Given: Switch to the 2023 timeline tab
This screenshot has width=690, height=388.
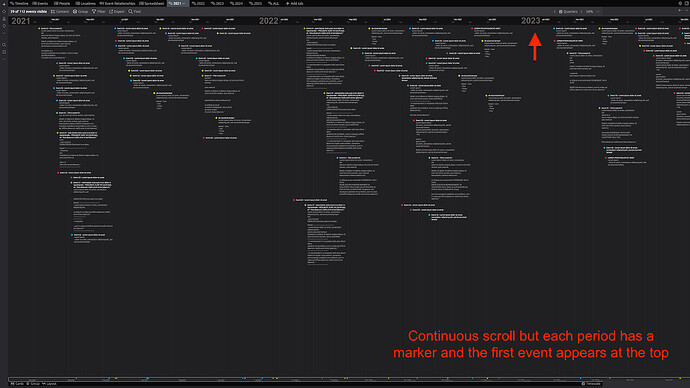Looking at the screenshot, I should coord(217,3).
